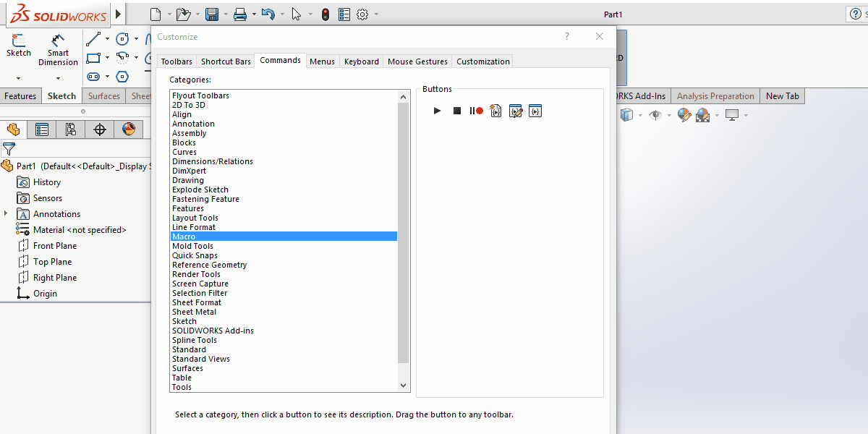Switch to the Toolbars tab
Image resolution: width=868 pixels, height=434 pixels.
[x=176, y=61]
